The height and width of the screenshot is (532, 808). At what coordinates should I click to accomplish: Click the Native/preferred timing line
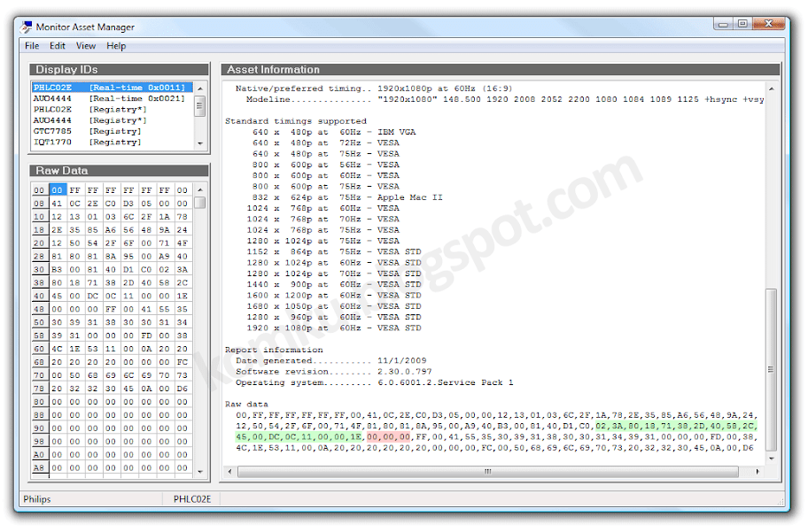point(374,89)
